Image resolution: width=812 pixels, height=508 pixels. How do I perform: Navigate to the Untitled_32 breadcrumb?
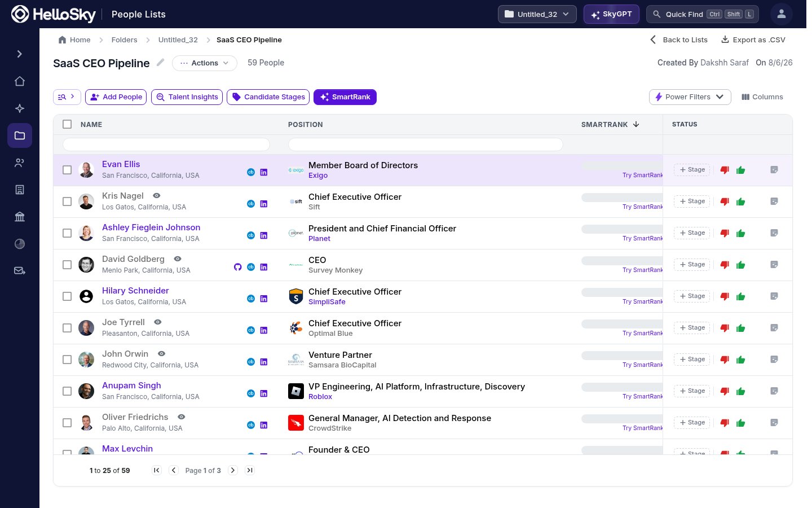[178, 40]
